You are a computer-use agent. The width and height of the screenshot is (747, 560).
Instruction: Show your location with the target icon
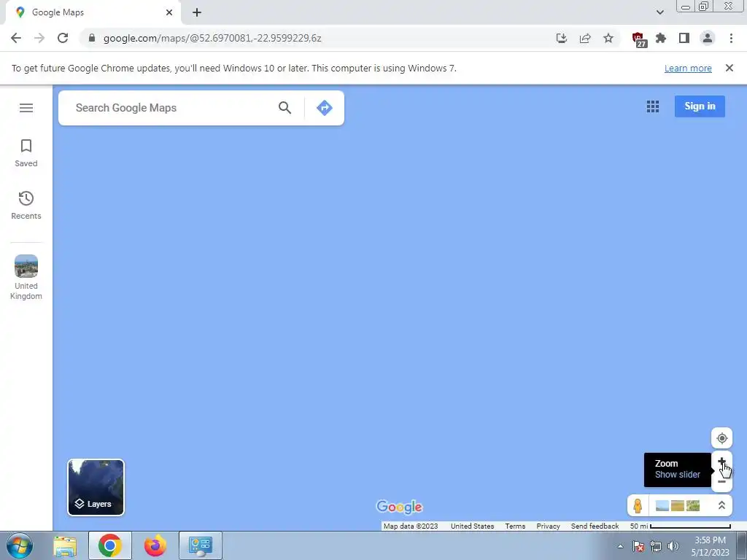(x=721, y=438)
